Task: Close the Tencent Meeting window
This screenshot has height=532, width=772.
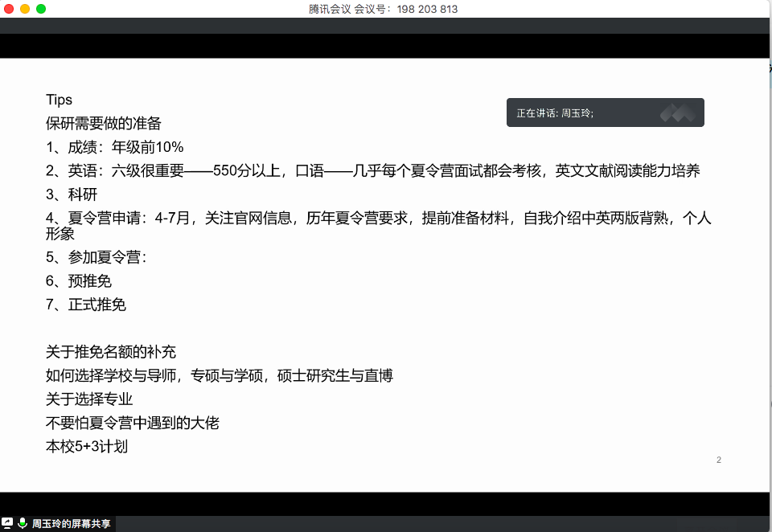Action: (10, 9)
